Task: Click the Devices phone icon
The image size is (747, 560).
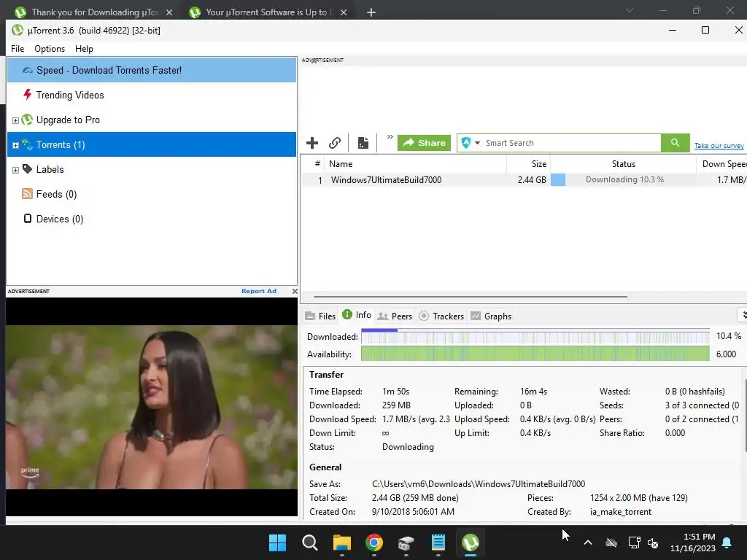Action: point(28,219)
